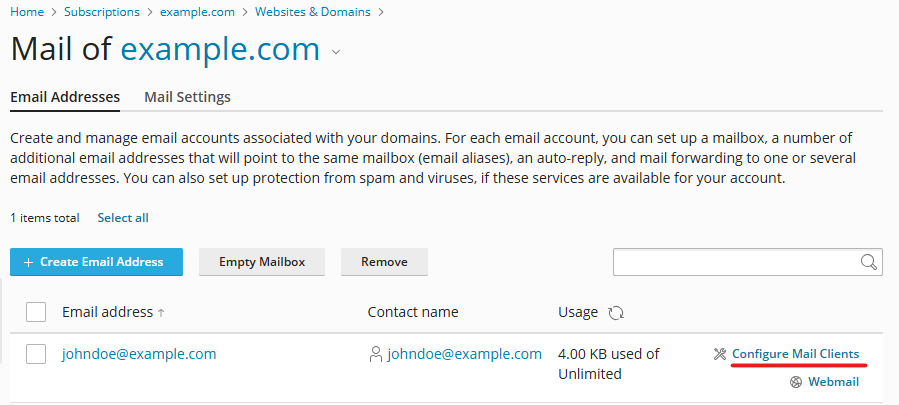Refresh usage statistics icon
The image size is (899, 405).
point(616,313)
